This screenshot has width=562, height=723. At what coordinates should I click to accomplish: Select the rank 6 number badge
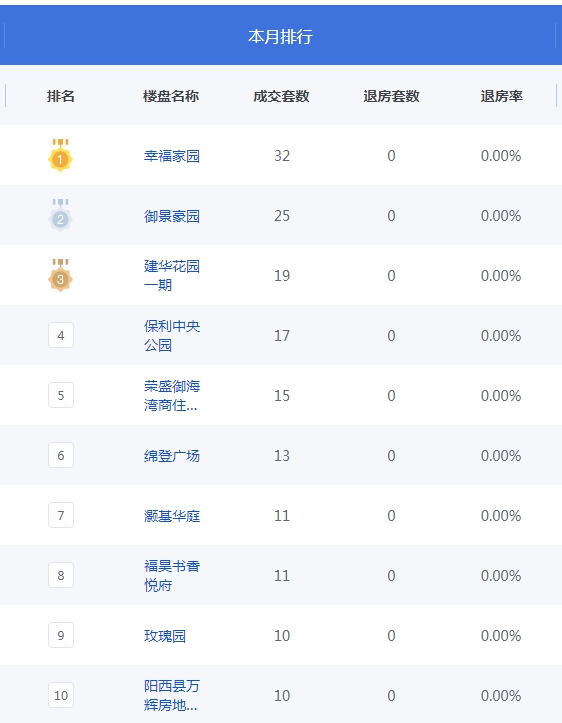[x=61, y=455]
